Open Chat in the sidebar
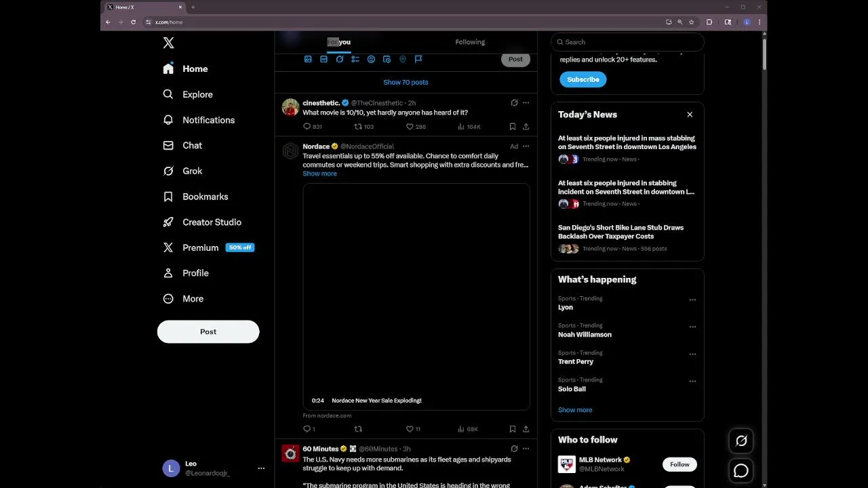The width and height of the screenshot is (868, 488). click(183, 145)
